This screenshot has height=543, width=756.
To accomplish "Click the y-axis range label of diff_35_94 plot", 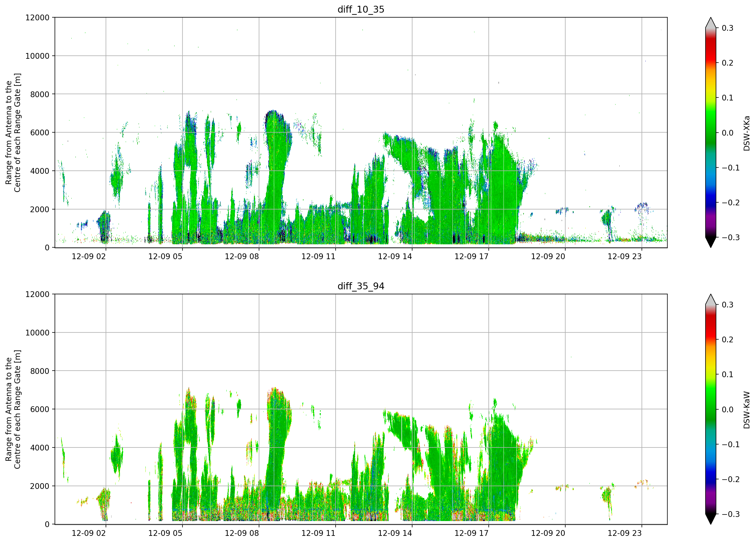I will [x=13, y=409].
